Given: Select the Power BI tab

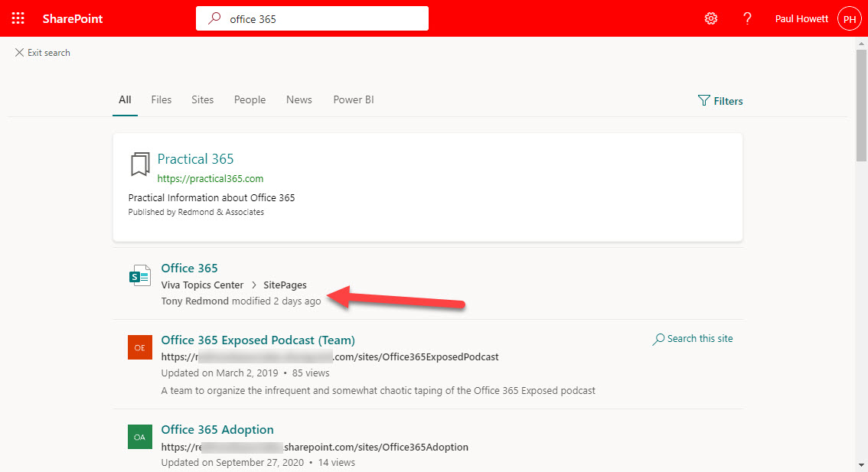Looking at the screenshot, I should [354, 99].
